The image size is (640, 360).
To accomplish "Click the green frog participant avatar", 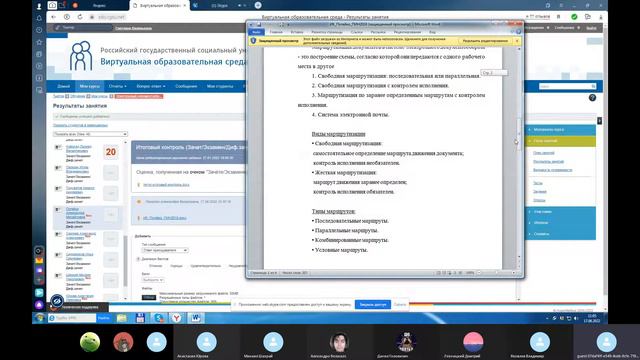I will point(90,342).
